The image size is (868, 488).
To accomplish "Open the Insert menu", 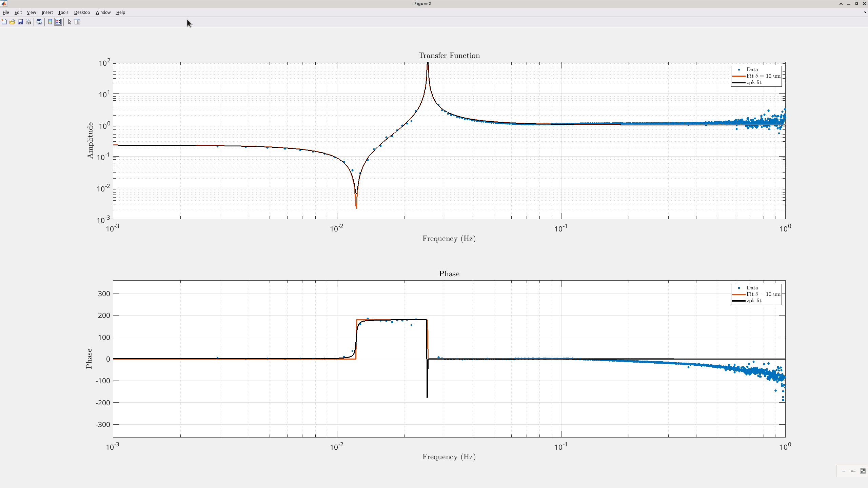I will pyautogui.click(x=47, y=13).
